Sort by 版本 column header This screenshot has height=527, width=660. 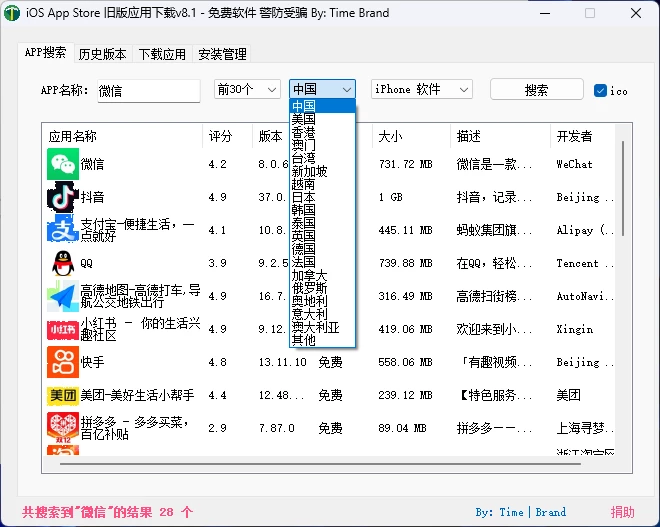coord(271,136)
